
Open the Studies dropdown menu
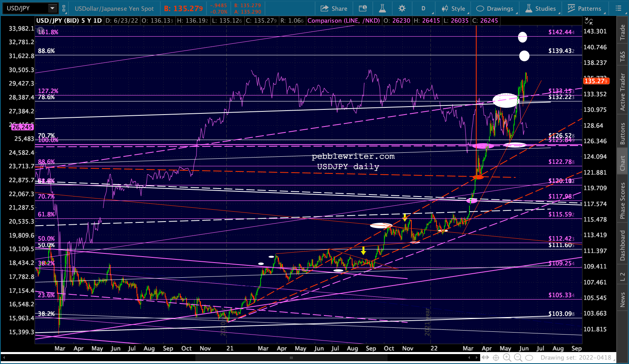[540, 8]
